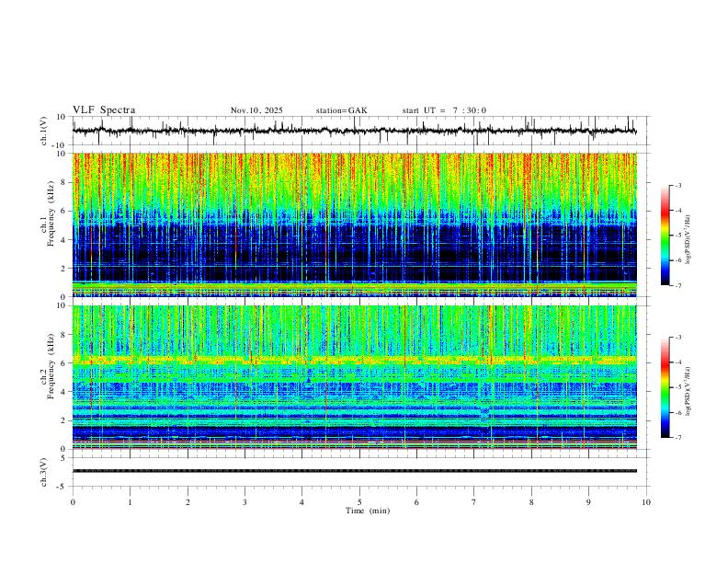
Task: Click the "6" kHz tick of ch.2 spectrogram
Action: pyautogui.click(x=64, y=362)
